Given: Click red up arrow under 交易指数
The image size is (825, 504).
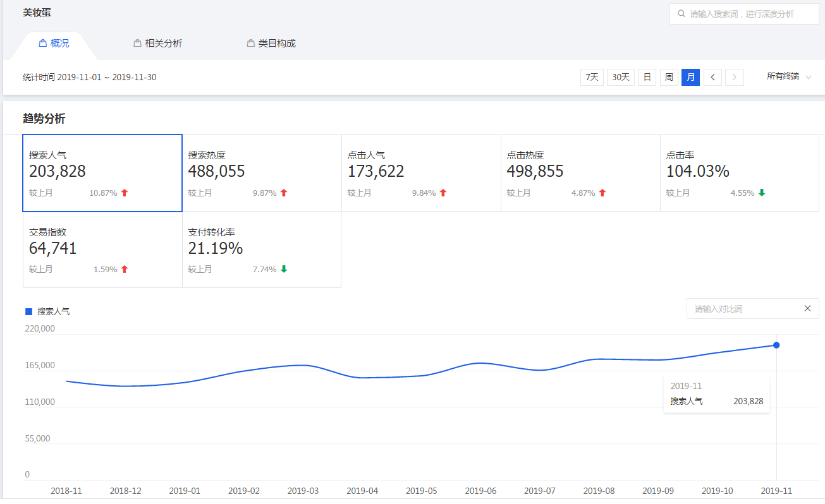Looking at the screenshot, I should [x=125, y=269].
